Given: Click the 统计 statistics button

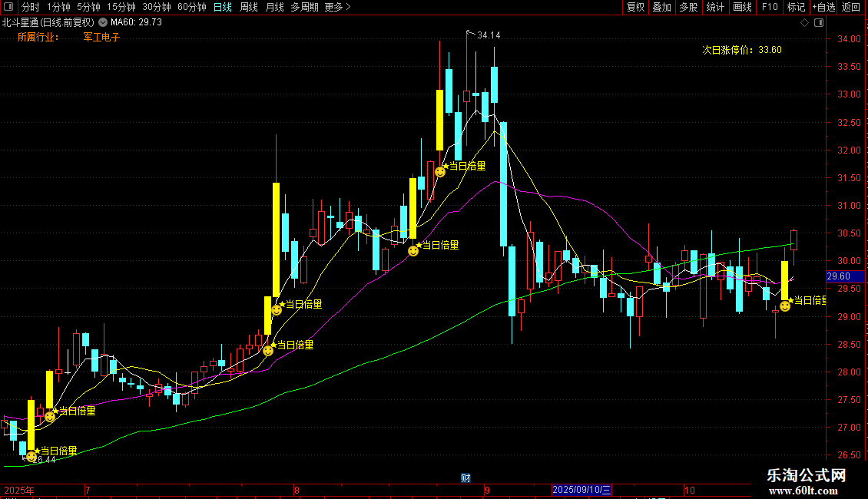Looking at the screenshot, I should pyautogui.click(x=715, y=7).
